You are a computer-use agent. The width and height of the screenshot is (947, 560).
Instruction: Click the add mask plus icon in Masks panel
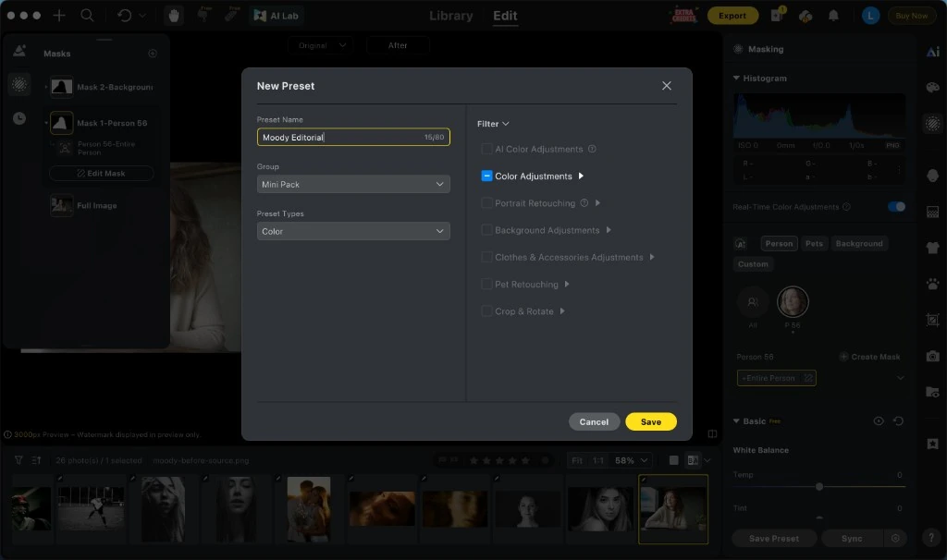[x=153, y=54]
